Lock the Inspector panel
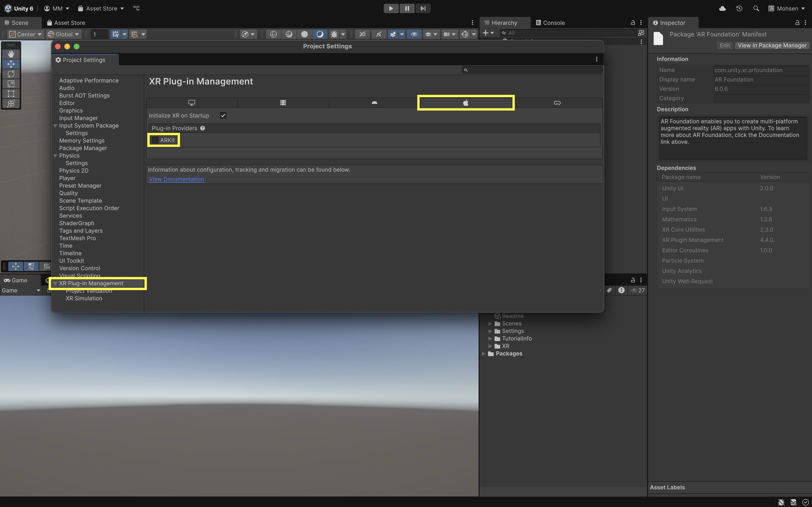 [797, 23]
